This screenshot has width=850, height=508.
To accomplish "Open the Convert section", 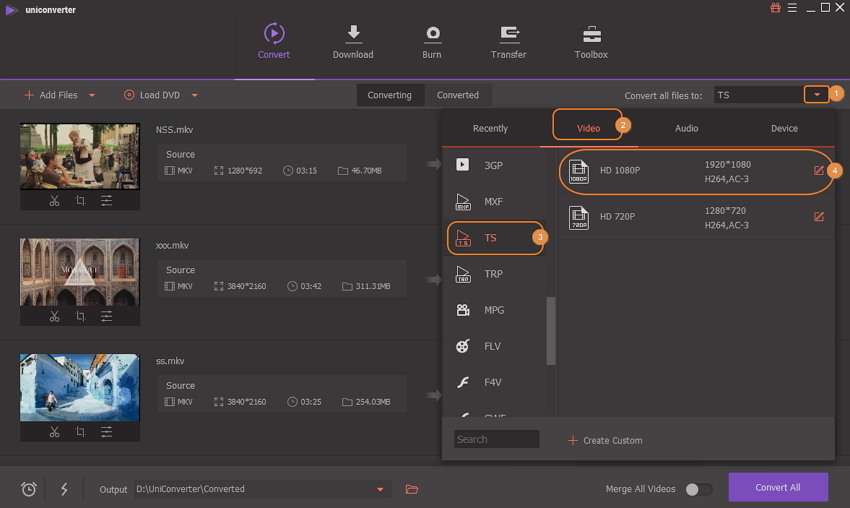I will [x=274, y=41].
